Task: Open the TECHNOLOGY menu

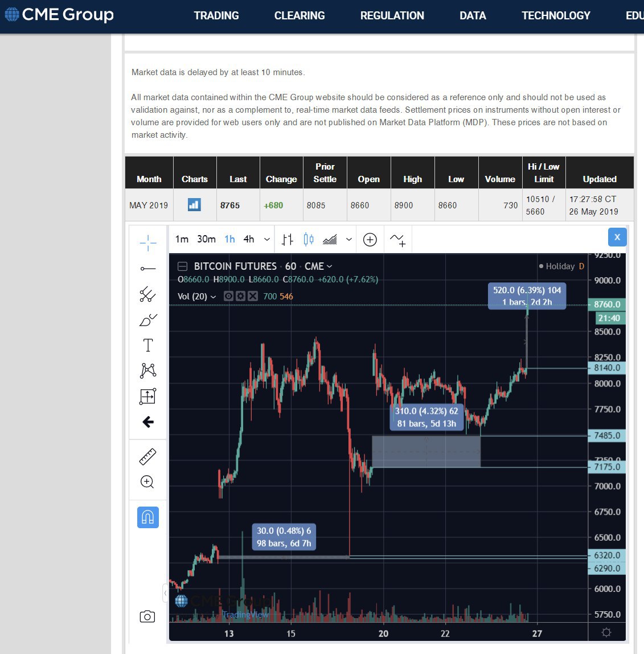Action: (556, 16)
